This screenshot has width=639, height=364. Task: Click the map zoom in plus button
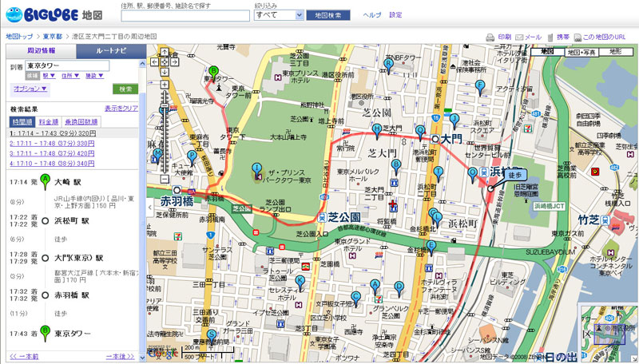(165, 83)
